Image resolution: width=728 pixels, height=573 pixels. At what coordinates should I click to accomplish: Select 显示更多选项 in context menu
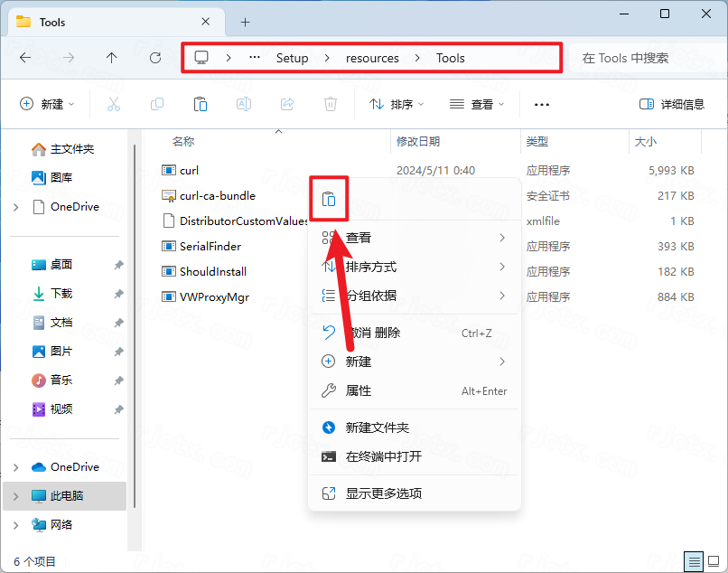383,493
